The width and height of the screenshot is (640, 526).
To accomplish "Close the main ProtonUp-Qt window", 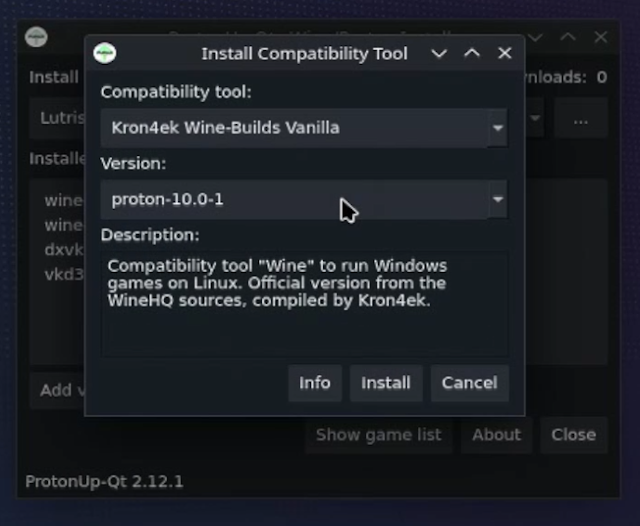I will 601,37.
